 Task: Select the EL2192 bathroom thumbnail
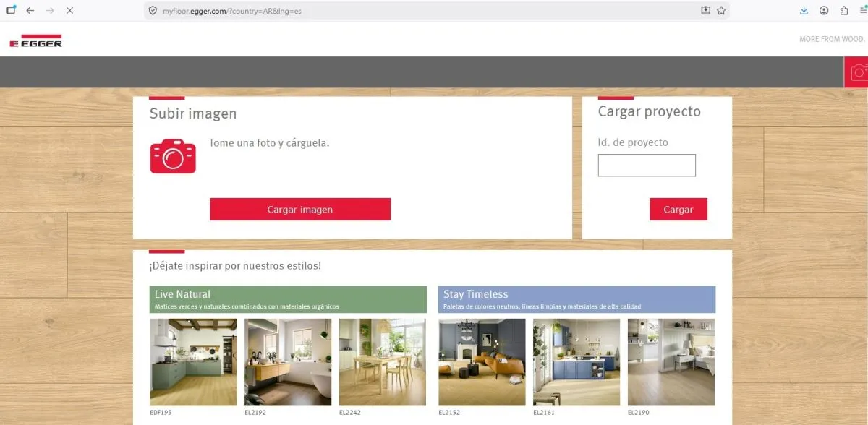coord(288,362)
